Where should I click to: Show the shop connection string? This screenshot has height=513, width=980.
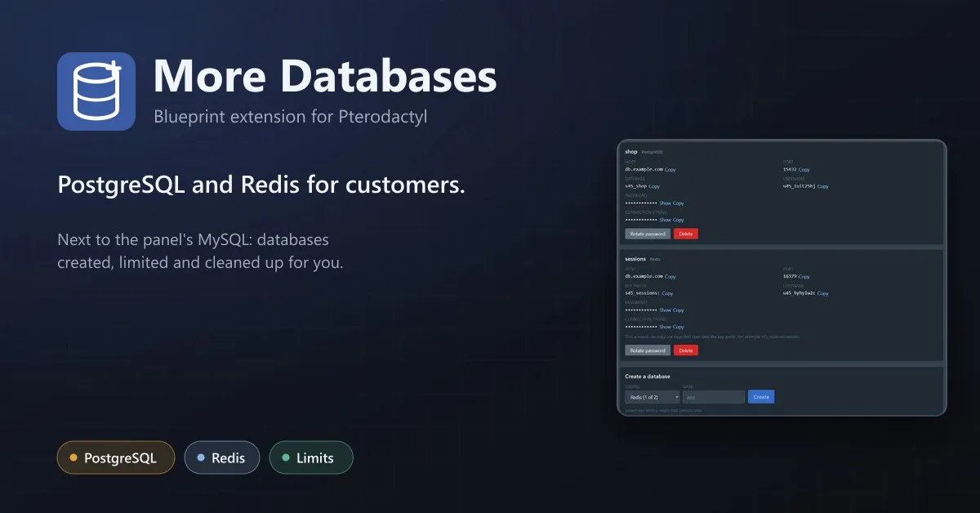point(665,220)
